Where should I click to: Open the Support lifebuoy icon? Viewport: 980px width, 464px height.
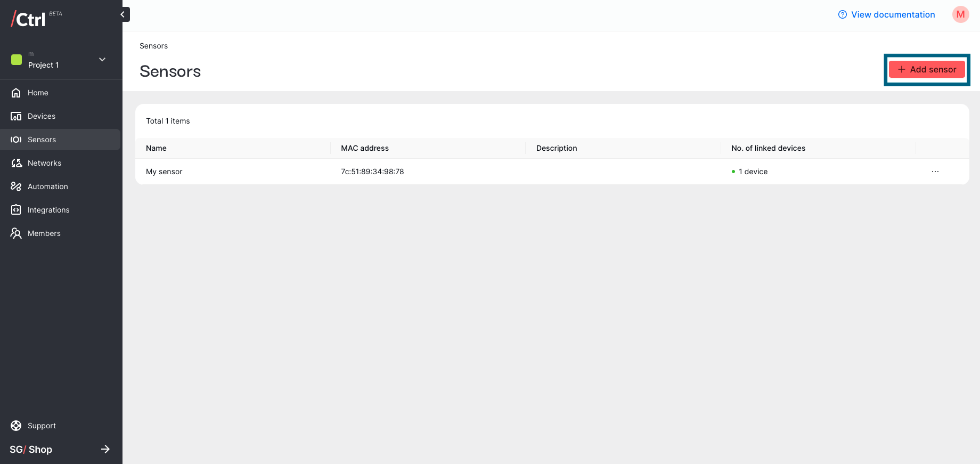[x=16, y=426]
